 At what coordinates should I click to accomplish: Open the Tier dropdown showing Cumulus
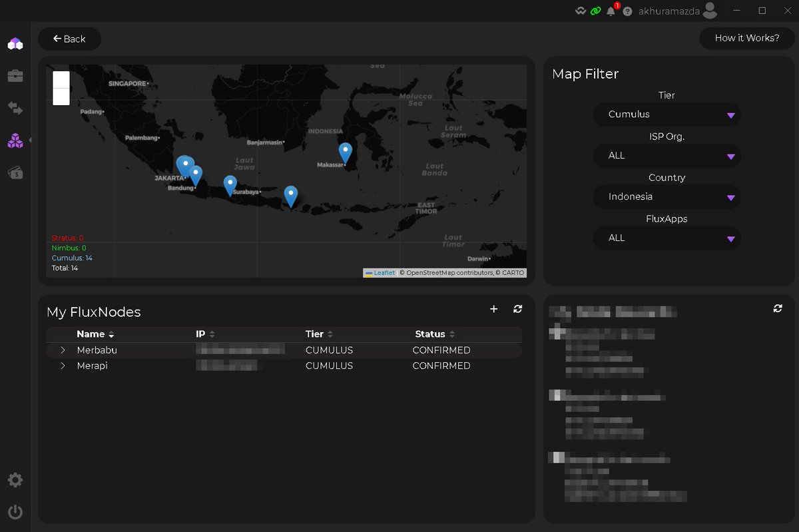(666, 115)
